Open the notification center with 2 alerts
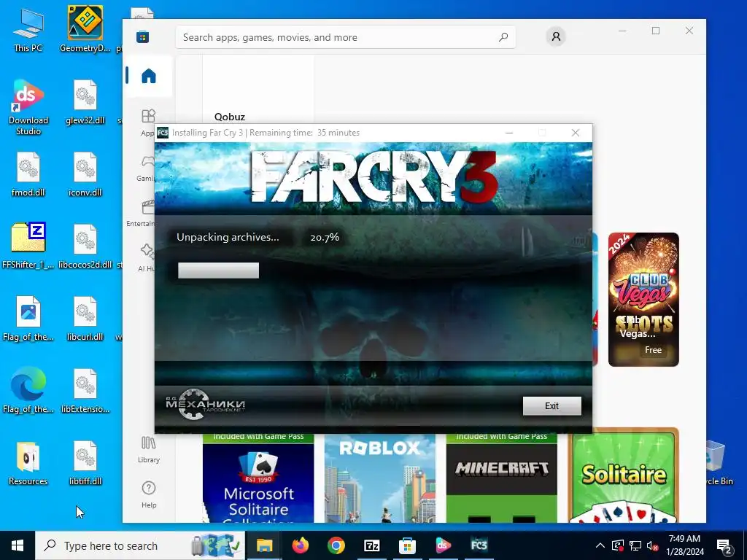This screenshot has width=747, height=560. [x=724, y=546]
